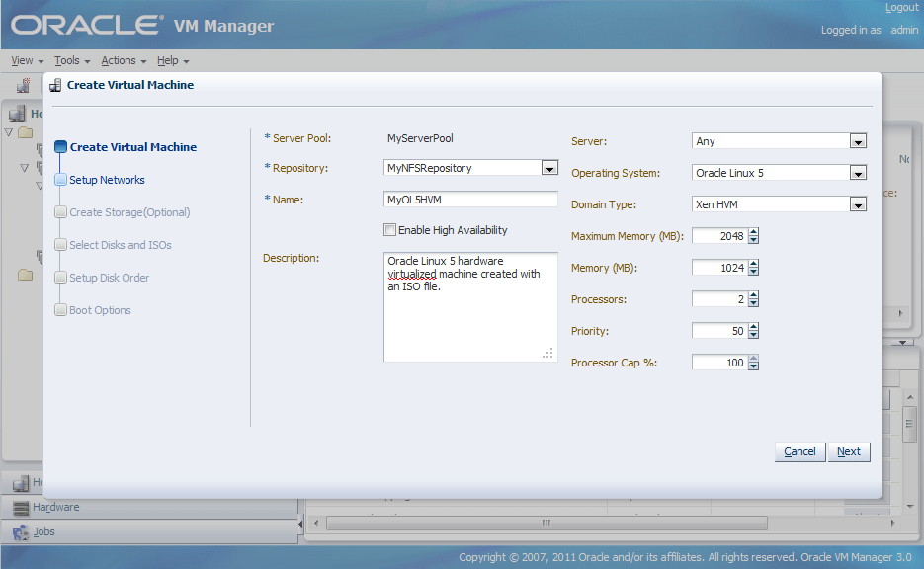This screenshot has height=569, width=924.
Task: Open the Tools menu
Action: click(72, 60)
